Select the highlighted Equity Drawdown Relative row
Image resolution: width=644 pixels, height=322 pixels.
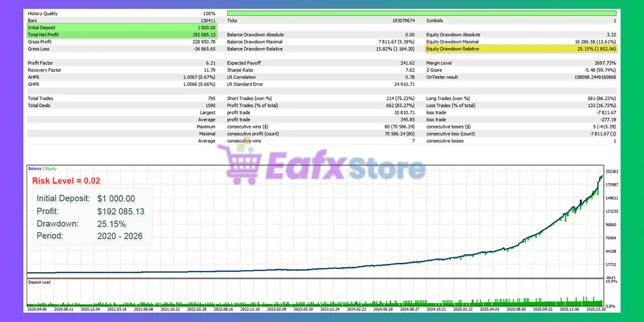point(518,49)
